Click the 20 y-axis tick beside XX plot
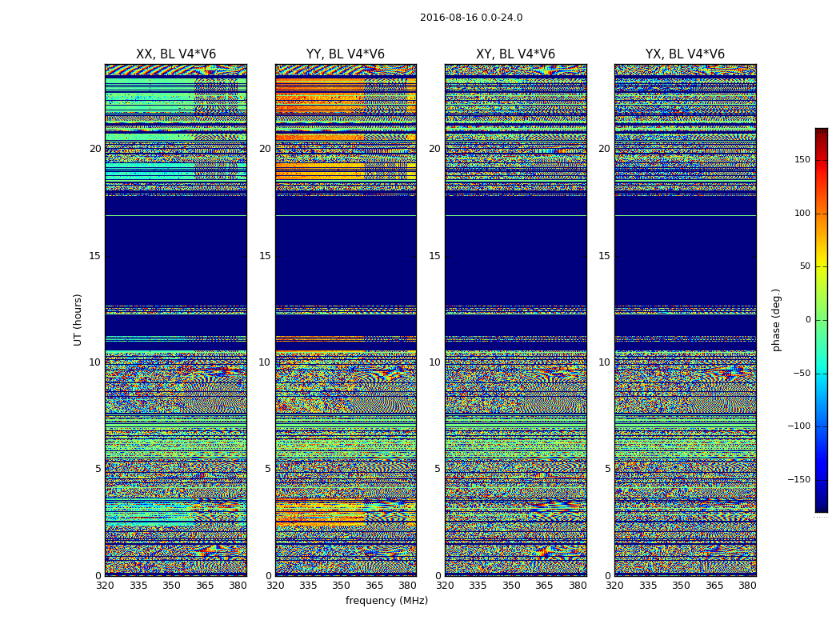840x640 pixels. (x=95, y=149)
